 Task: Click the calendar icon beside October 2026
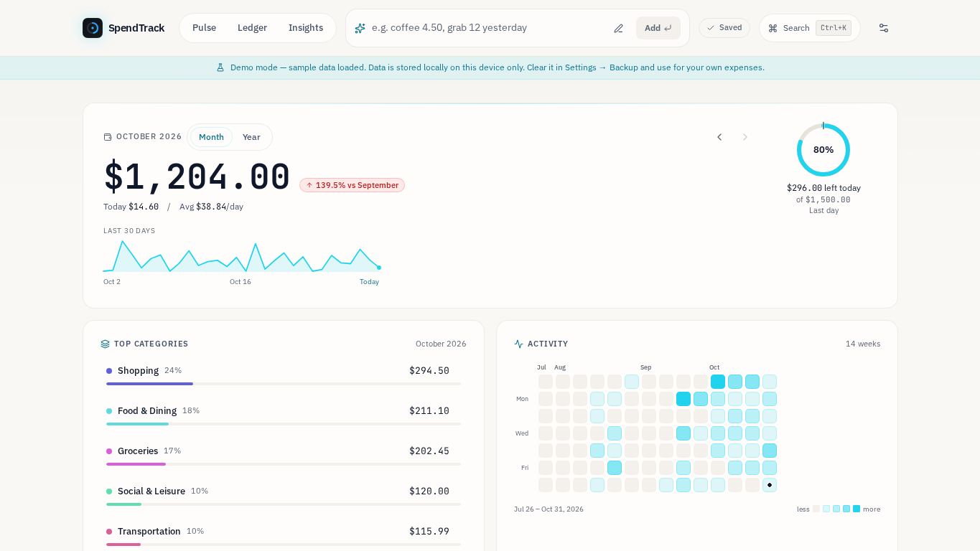pos(108,137)
